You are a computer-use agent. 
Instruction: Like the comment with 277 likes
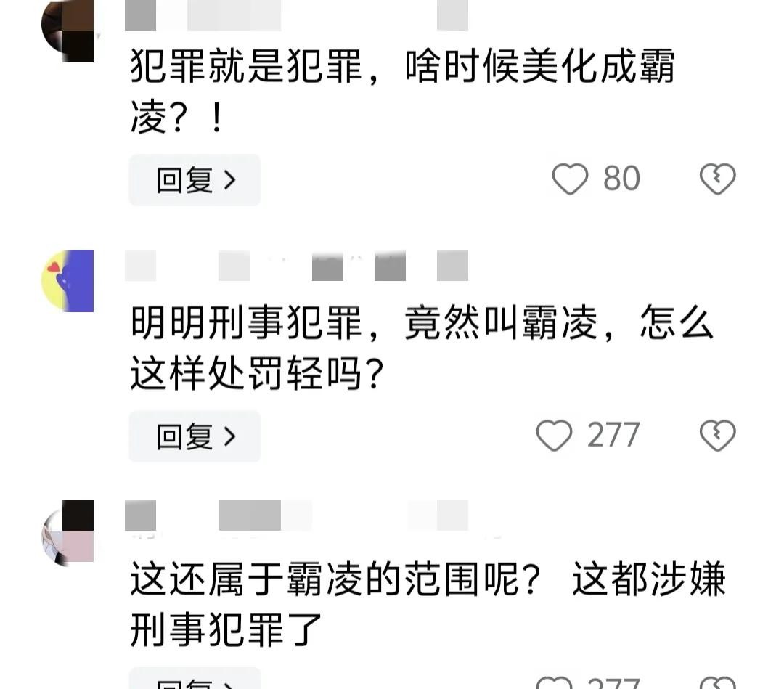[554, 436]
